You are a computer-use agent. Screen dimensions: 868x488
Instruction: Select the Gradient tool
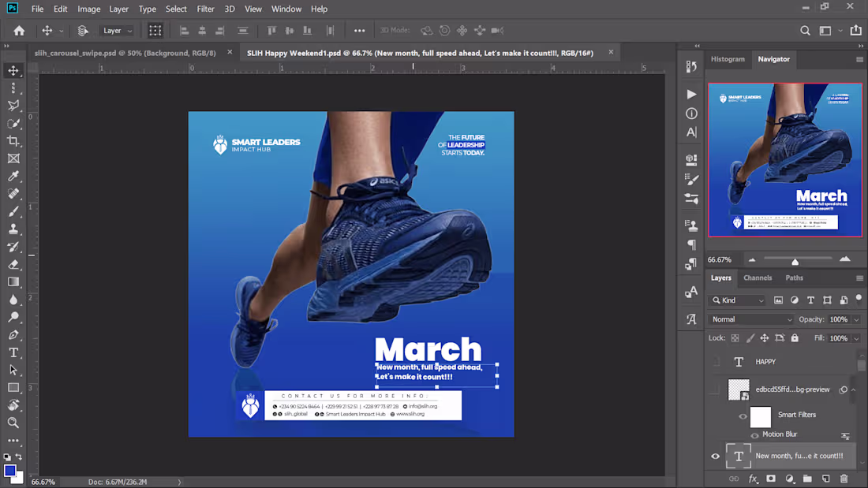tap(13, 281)
